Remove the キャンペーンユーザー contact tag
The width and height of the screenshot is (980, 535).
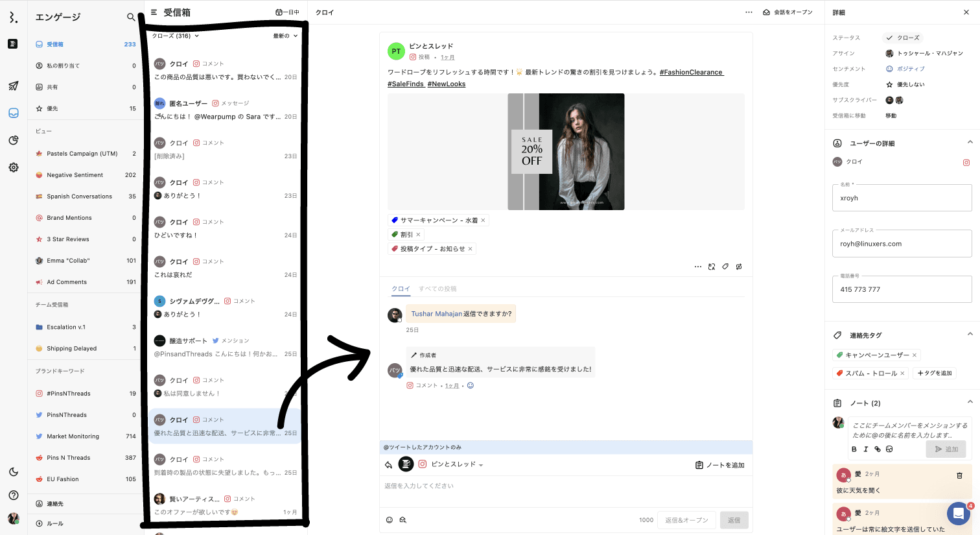915,355
